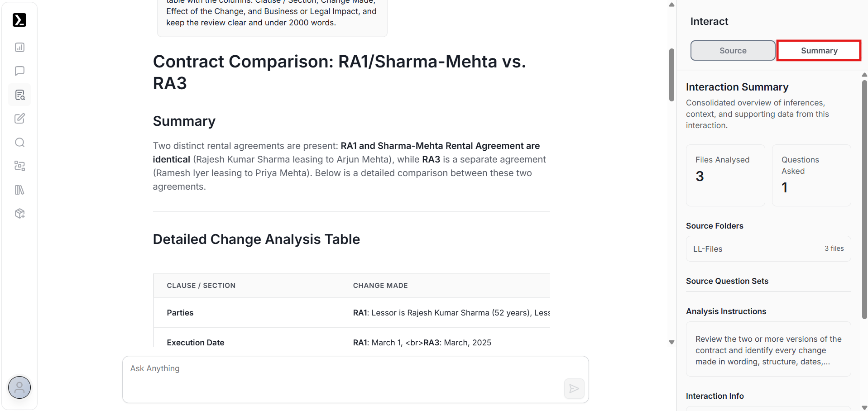The image size is (868, 411).
Task: Select the document search icon in the sidebar
Action: (x=19, y=95)
